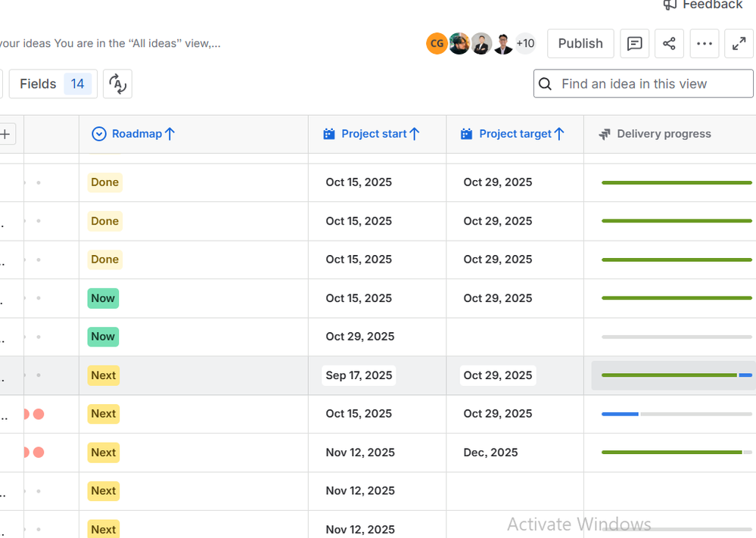Show remaining collaborators via +10 link
The image size is (756, 538).
pos(524,43)
